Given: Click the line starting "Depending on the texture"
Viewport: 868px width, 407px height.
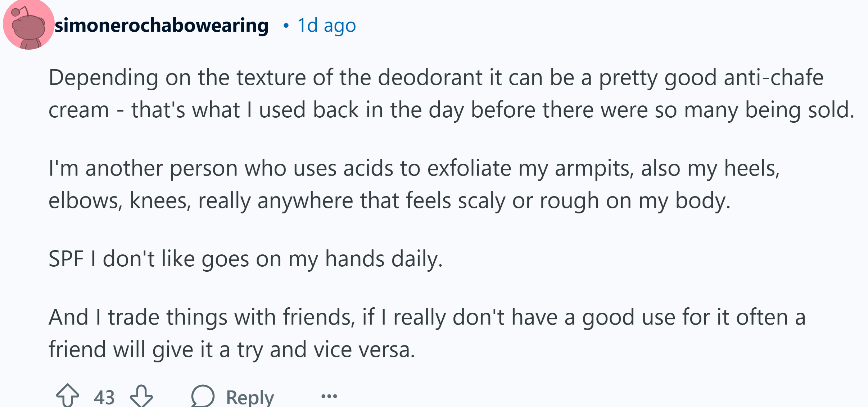Looking at the screenshot, I should click(x=436, y=78).
